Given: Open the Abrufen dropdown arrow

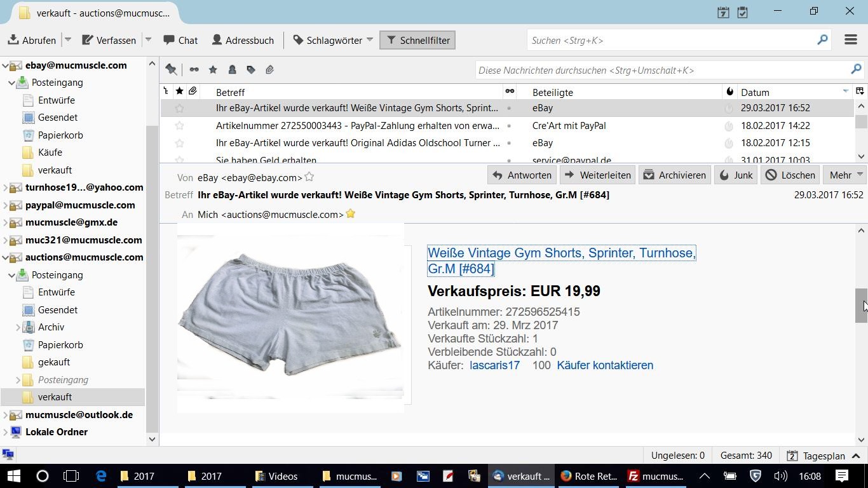Looking at the screenshot, I should pos(68,40).
